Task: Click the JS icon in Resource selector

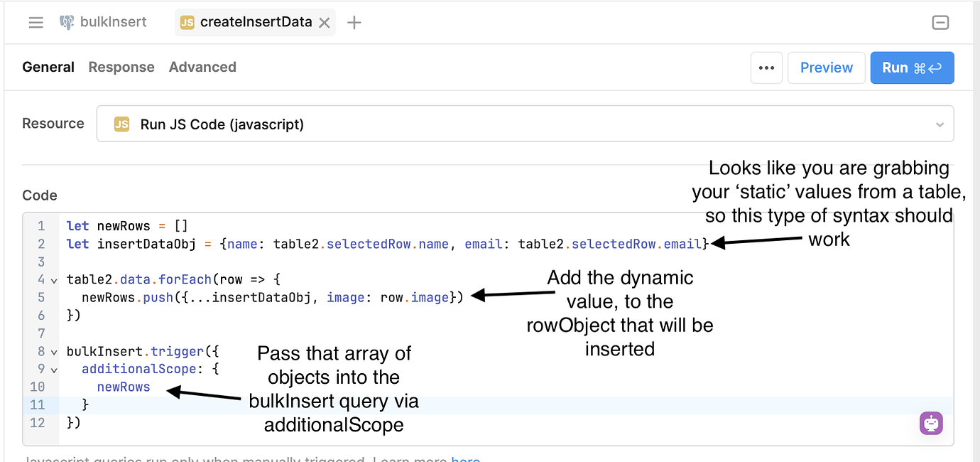Action: (x=122, y=124)
